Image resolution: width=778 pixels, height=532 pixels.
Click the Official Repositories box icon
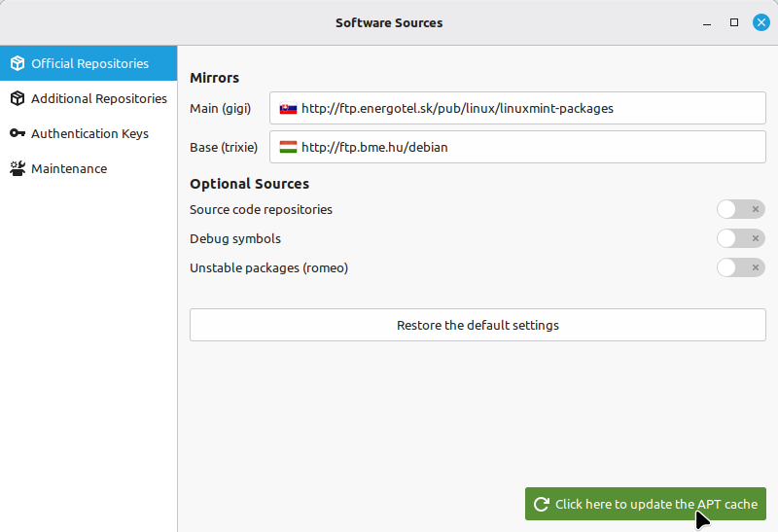click(x=18, y=63)
